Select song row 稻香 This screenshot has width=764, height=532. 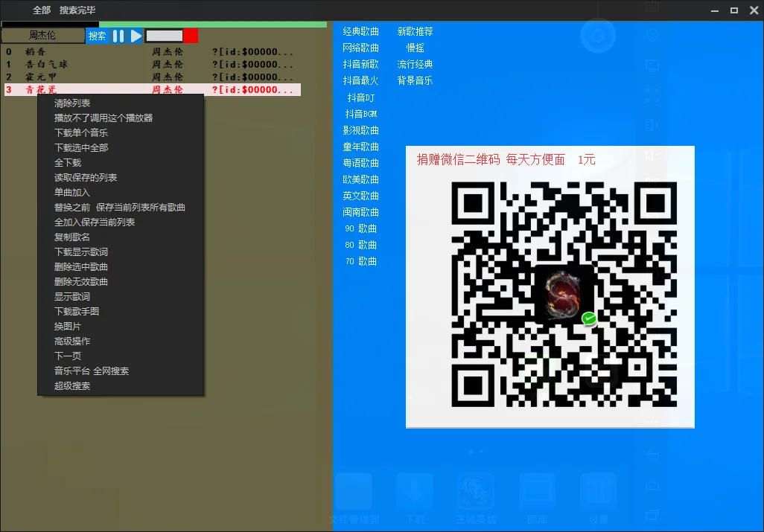tap(153, 51)
